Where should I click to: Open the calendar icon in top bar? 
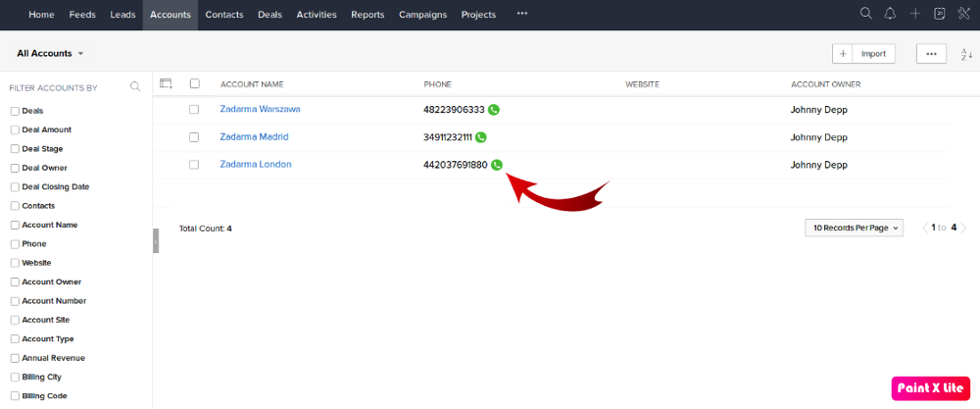click(940, 14)
